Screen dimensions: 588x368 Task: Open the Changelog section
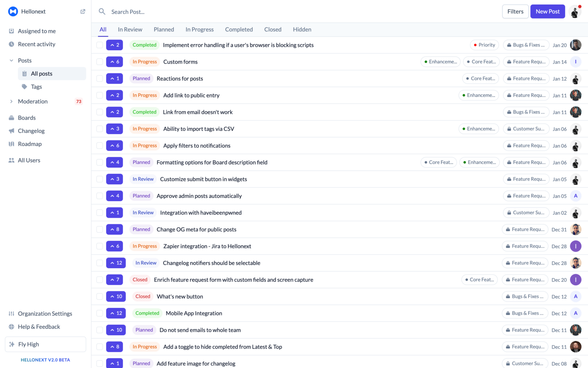coord(30,131)
